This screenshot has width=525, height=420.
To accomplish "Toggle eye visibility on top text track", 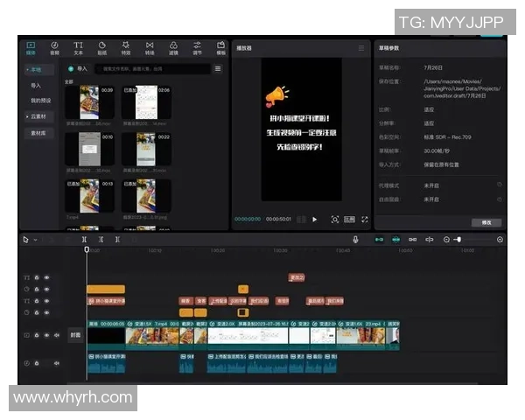I will coord(46,278).
